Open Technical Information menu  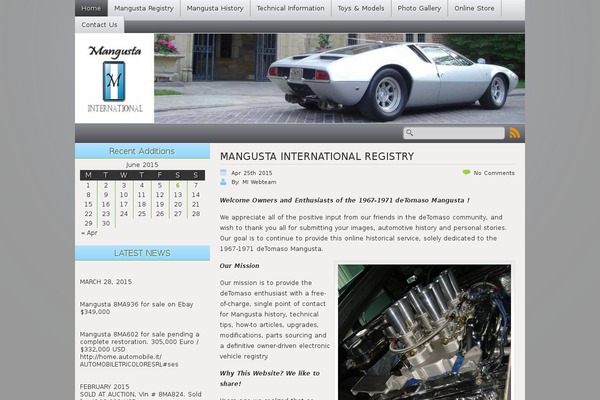pos(290,8)
